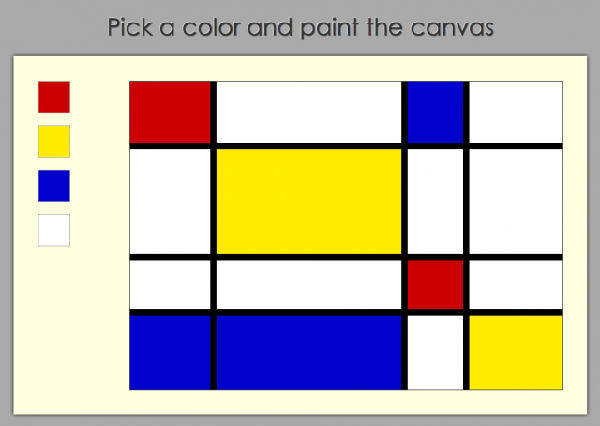
Task: Click the white cell in the canvas top-right corner
Action: coord(515,111)
